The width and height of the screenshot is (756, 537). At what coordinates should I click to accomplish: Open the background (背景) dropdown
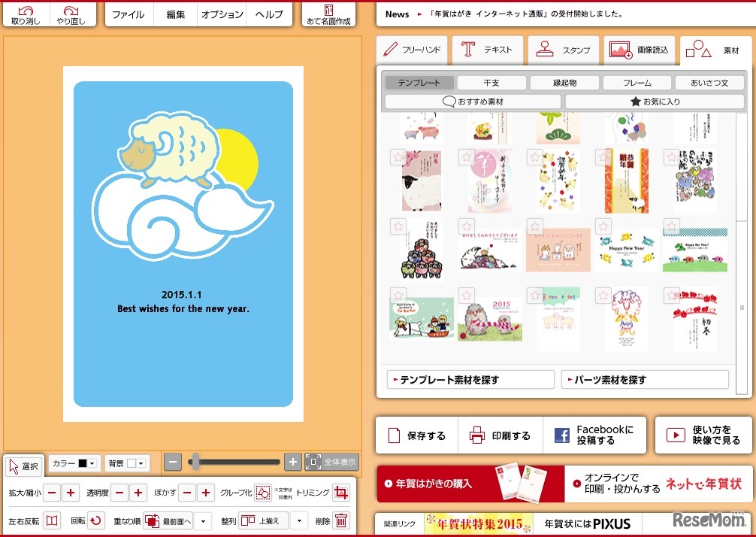click(141, 463)
